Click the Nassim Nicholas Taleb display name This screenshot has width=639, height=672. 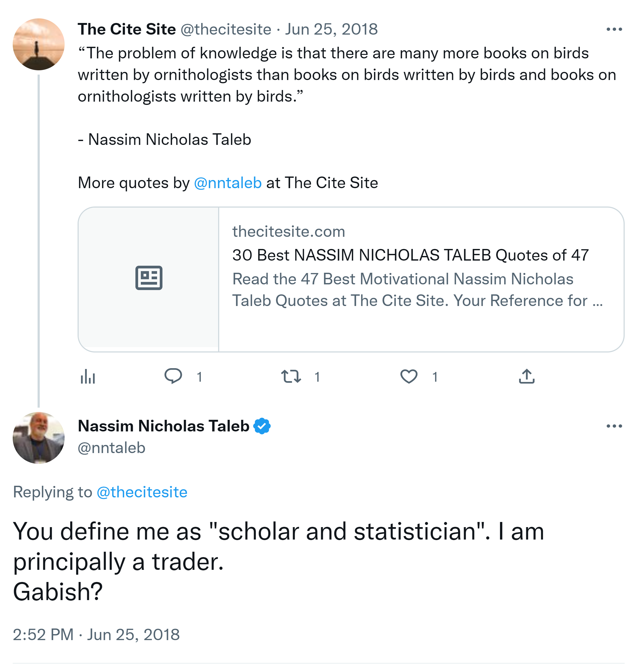coord(164,426)
